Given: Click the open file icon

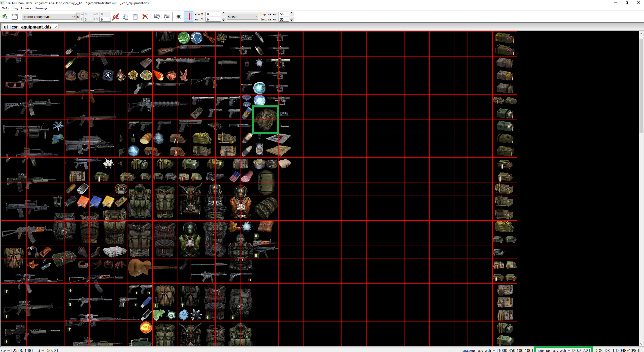Looking at the screenshot, I should [5, 17].
